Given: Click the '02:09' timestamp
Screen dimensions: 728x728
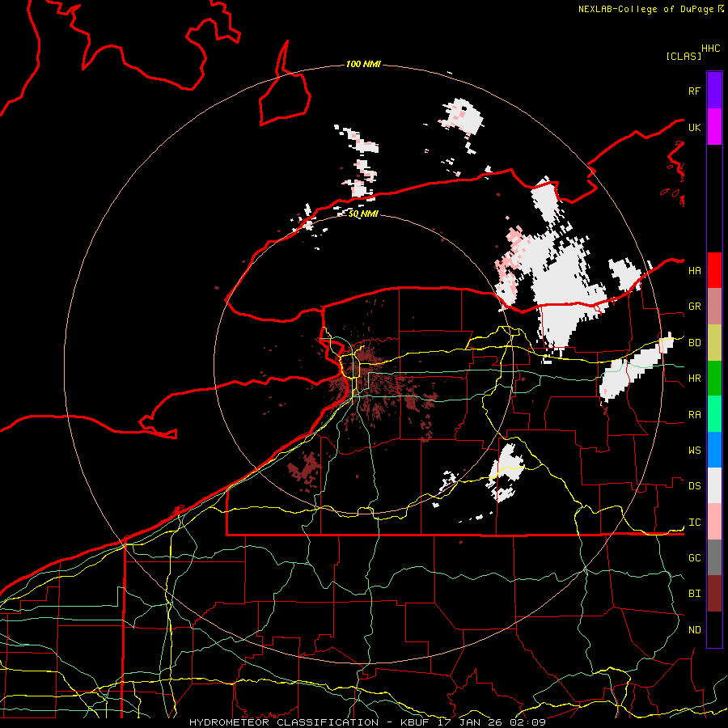Looking at the screenshot, I should click(527, 722).
